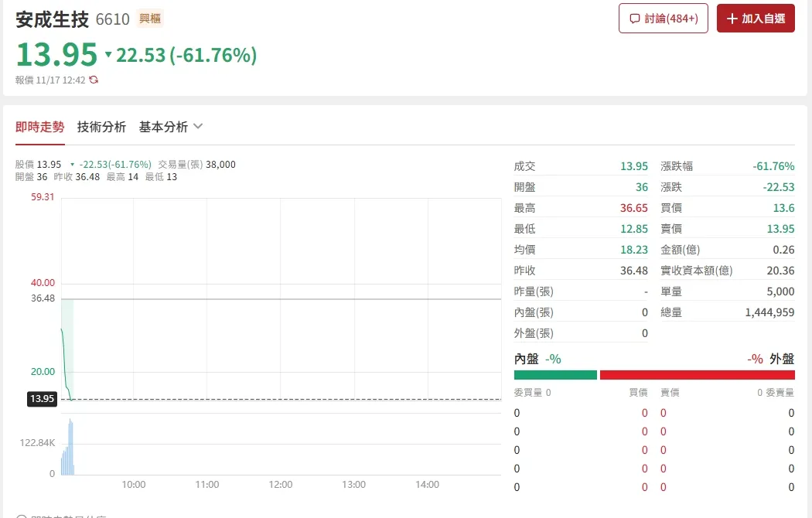Open the 討論(484+) discussion button

[663, 19]
